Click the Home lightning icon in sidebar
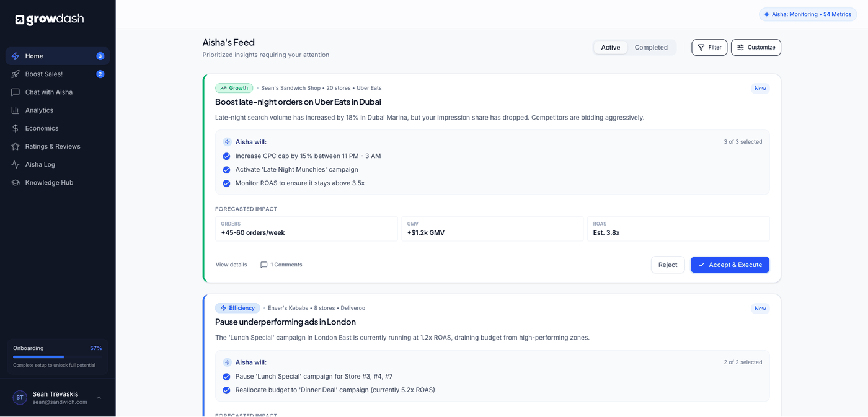The height and width of the screenshot is (417, 868). pyautogui.click(x=15, y=56)
